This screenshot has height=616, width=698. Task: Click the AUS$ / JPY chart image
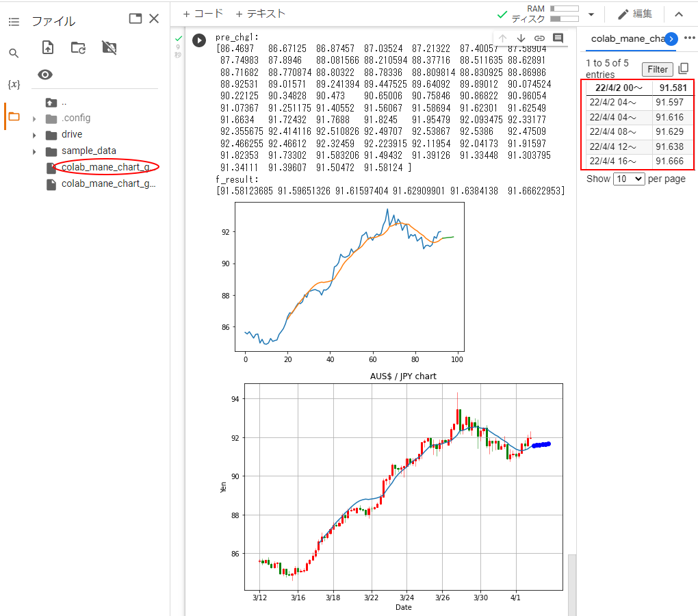click(393, 491)
